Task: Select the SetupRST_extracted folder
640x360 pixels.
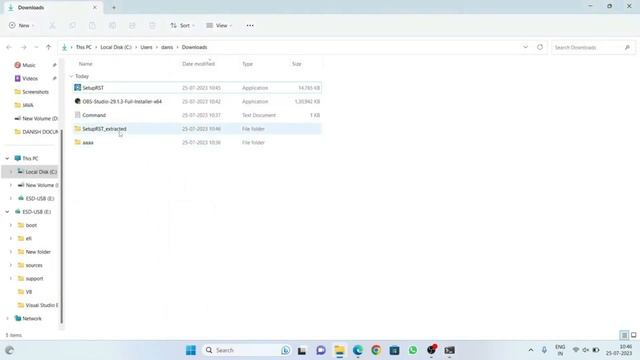Action: click(x=197, y=129)
